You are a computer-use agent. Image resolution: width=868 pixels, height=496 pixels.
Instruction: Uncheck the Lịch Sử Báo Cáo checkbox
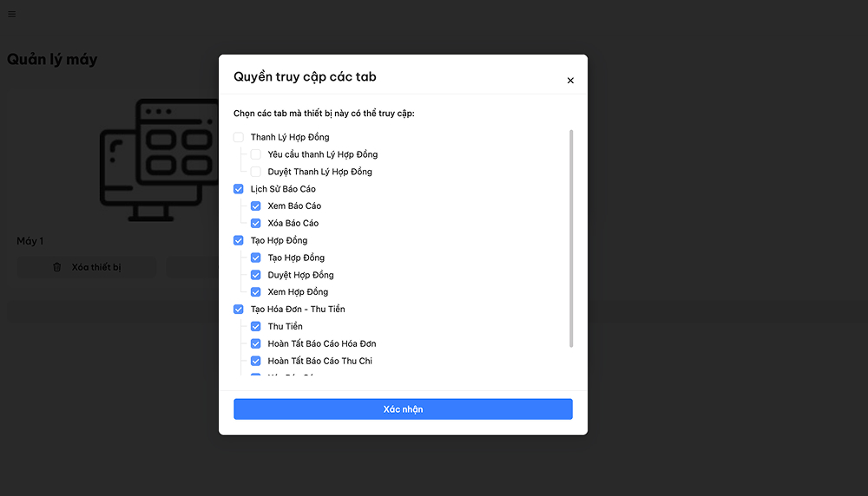(239, 189)
